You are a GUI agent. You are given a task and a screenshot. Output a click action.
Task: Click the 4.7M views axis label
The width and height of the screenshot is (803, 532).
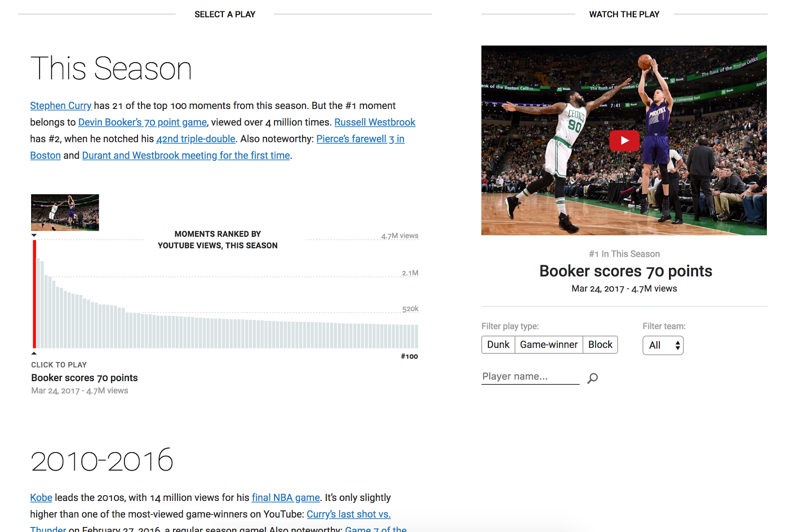(399, 236)
